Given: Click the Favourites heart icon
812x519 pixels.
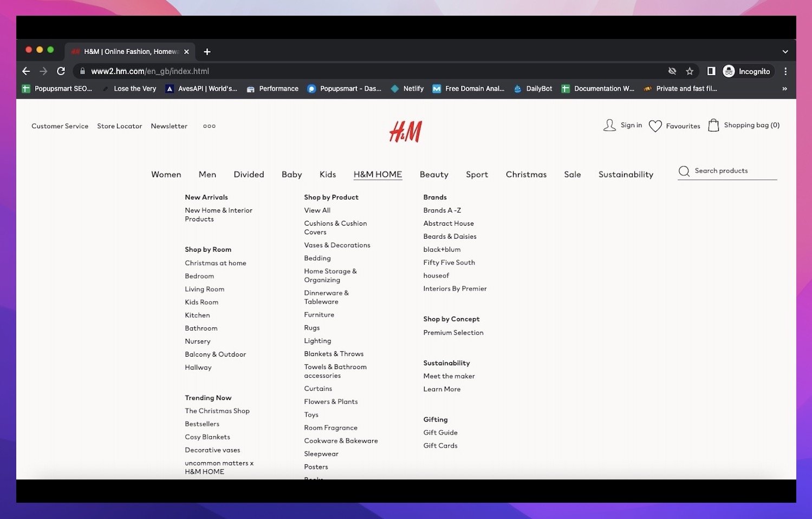Looking at the screenshot, I should coord(655,126).
